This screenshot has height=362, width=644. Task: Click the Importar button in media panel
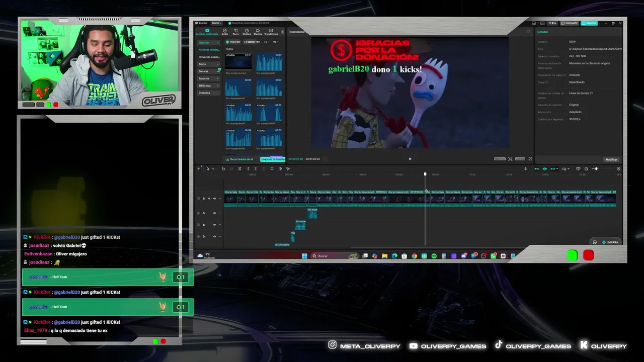click(x=233, y=42)
